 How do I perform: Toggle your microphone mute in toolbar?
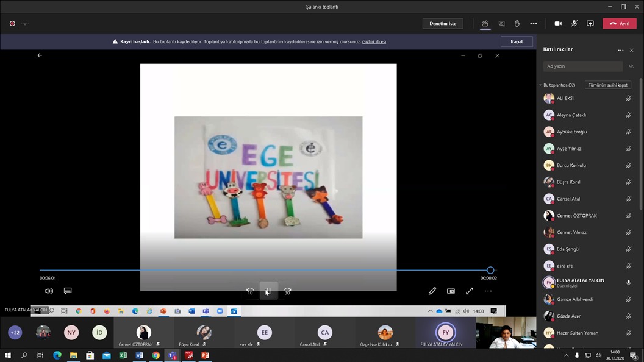(x=574, y=23)
